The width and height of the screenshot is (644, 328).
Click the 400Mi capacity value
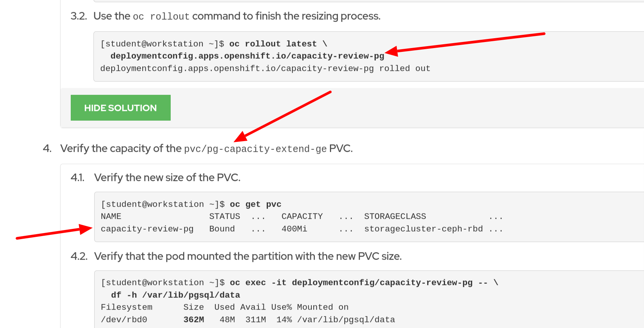pyautogui.click(x=294, y=229)
